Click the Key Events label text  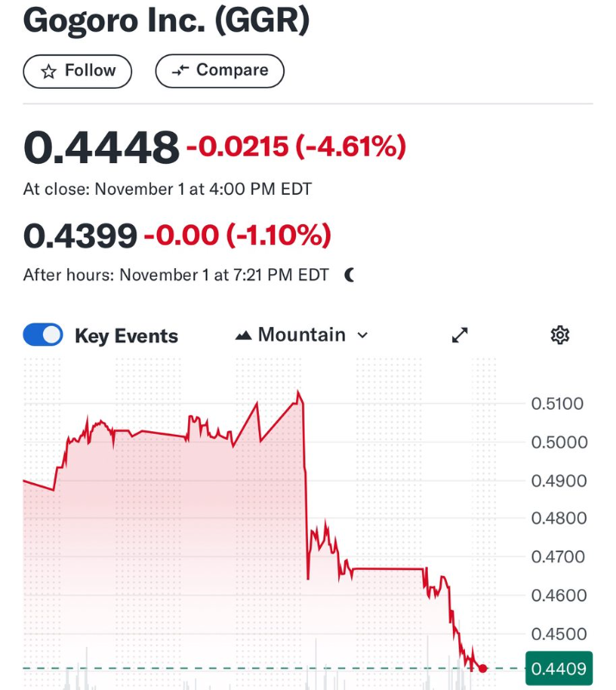click(126, 336)
